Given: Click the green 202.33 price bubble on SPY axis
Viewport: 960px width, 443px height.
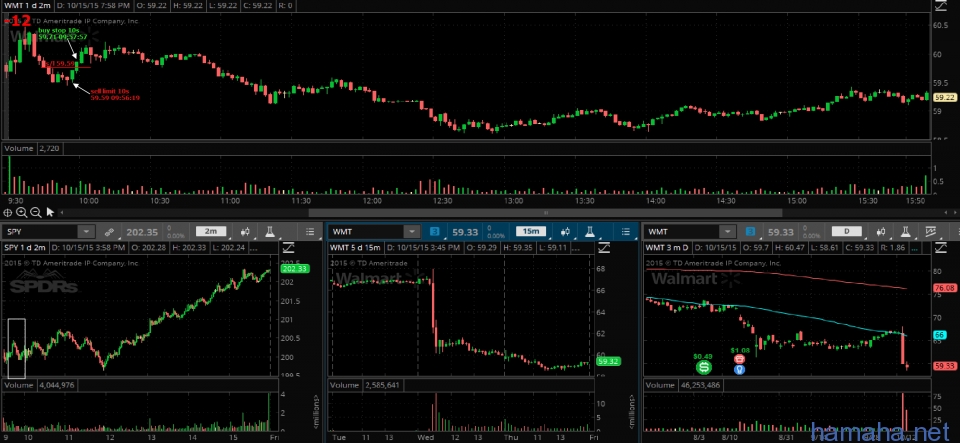Looking at the screenshot, I should click(x=294, y=269).
